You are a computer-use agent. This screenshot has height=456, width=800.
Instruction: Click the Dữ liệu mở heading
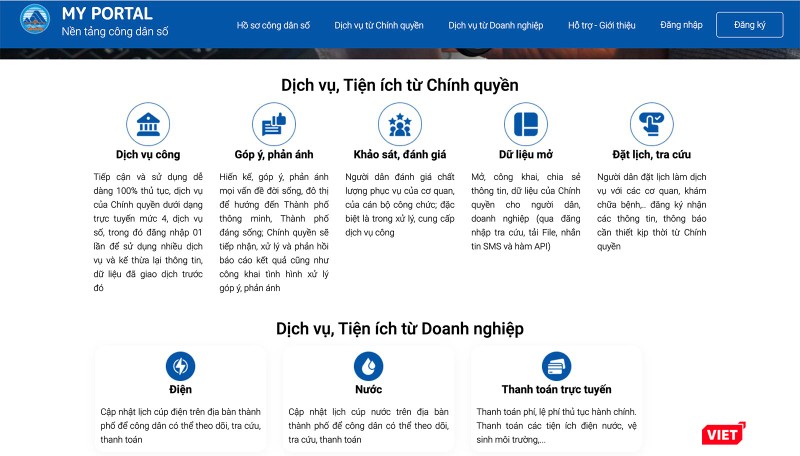(526, 155)
